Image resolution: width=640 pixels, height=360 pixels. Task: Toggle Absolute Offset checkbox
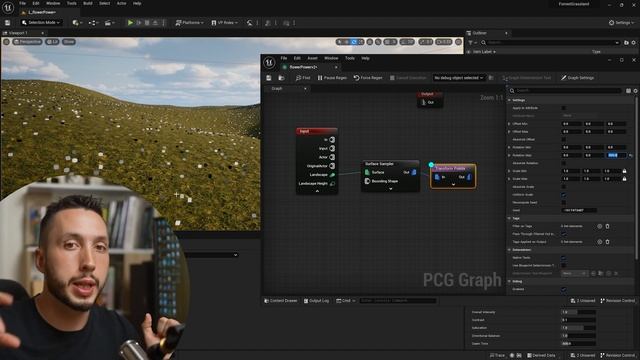point(564,140)
